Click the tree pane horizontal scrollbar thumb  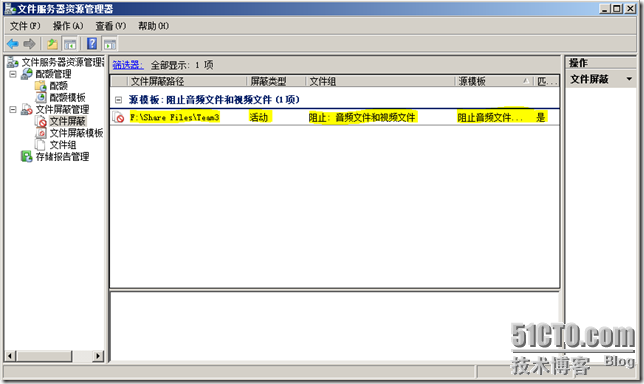(x=44, y=356)
